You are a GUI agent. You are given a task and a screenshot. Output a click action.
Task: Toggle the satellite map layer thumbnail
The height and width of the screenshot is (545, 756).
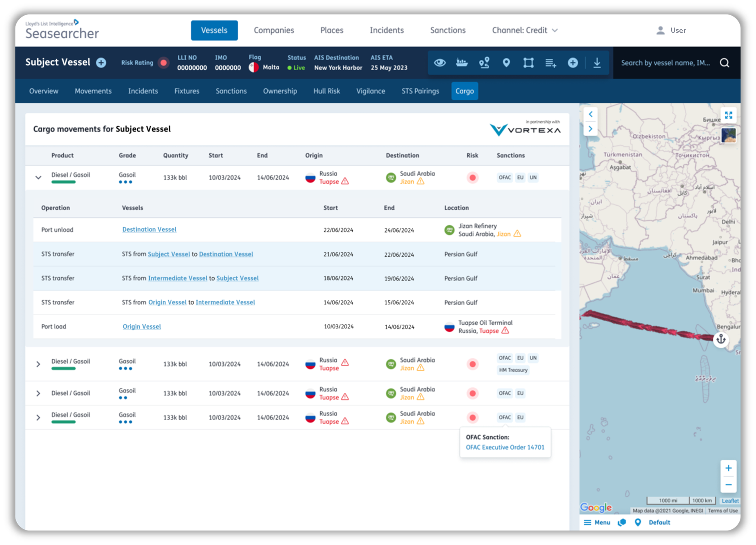(x=728, y=135)
